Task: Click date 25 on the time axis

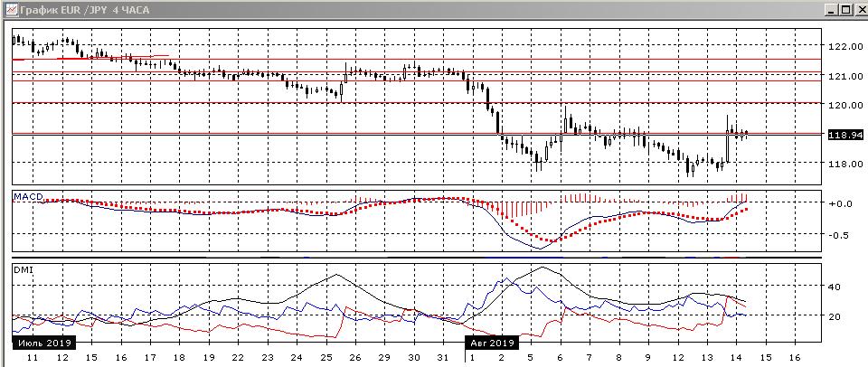Action: [x=325, y=359]
